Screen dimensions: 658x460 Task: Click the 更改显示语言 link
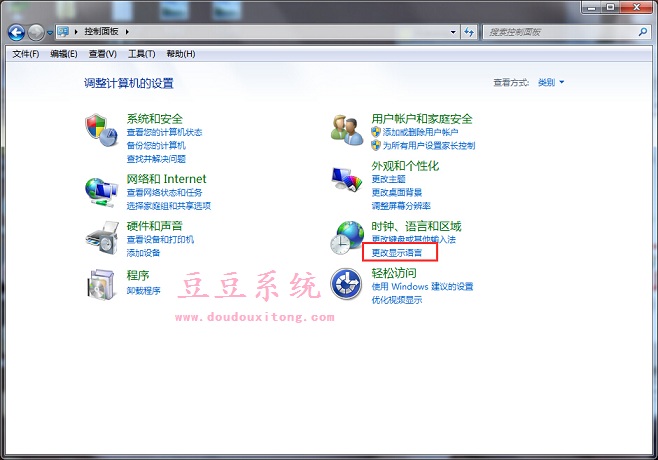397,253
